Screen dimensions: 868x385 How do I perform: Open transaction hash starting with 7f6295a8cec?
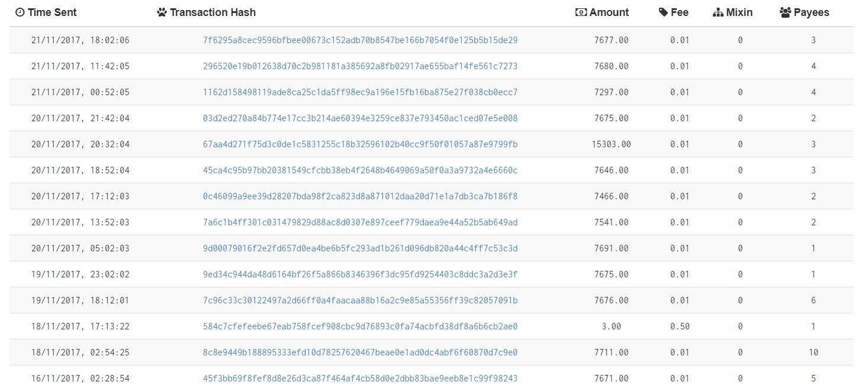[x=360, y=40]
